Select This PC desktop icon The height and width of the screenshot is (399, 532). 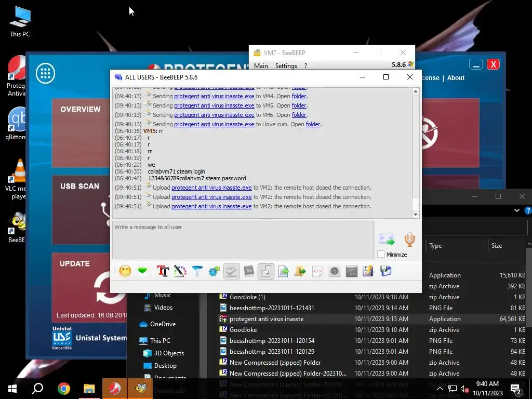pos(20,22)
